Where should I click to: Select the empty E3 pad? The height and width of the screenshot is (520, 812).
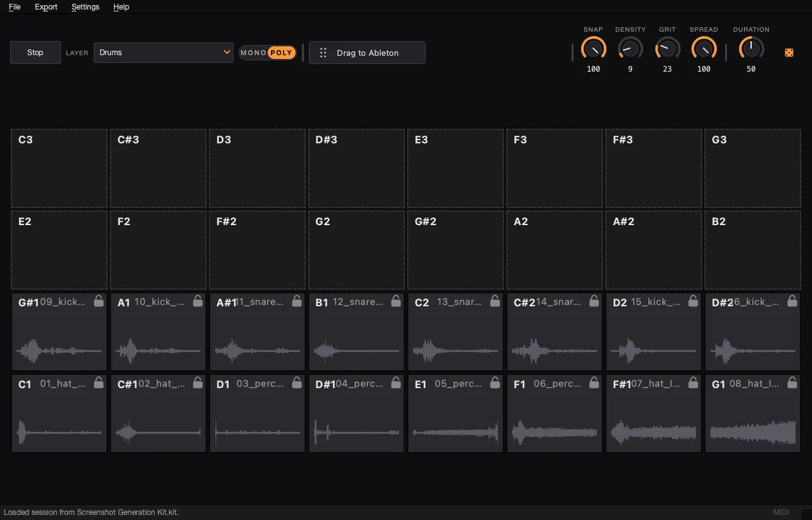point(455,169)
